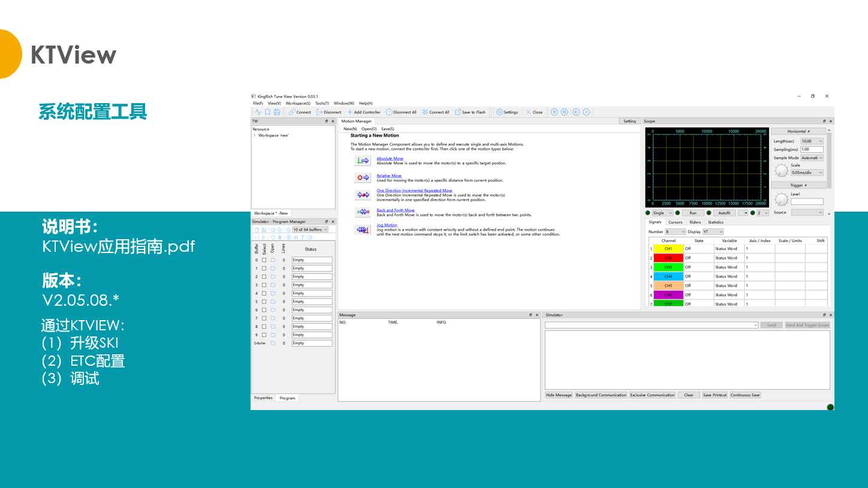The image size is (868, 488).
Task: Click the open folder icon for buffer 0
Action: click(x=273, y=260)
